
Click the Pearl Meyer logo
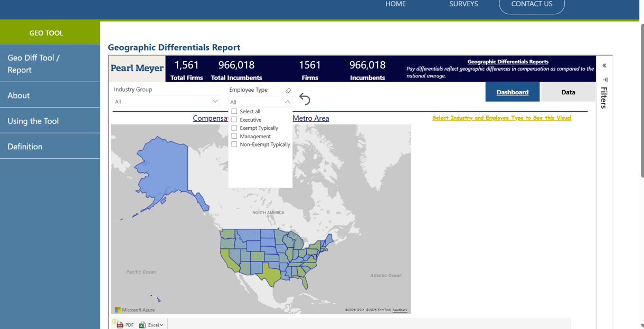(137, 69)
